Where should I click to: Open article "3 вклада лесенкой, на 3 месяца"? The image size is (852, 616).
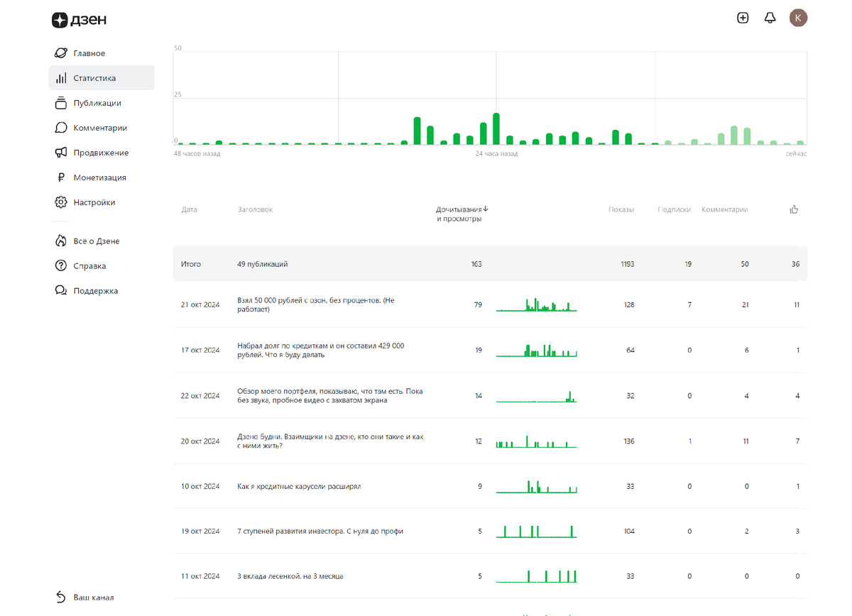290,576
